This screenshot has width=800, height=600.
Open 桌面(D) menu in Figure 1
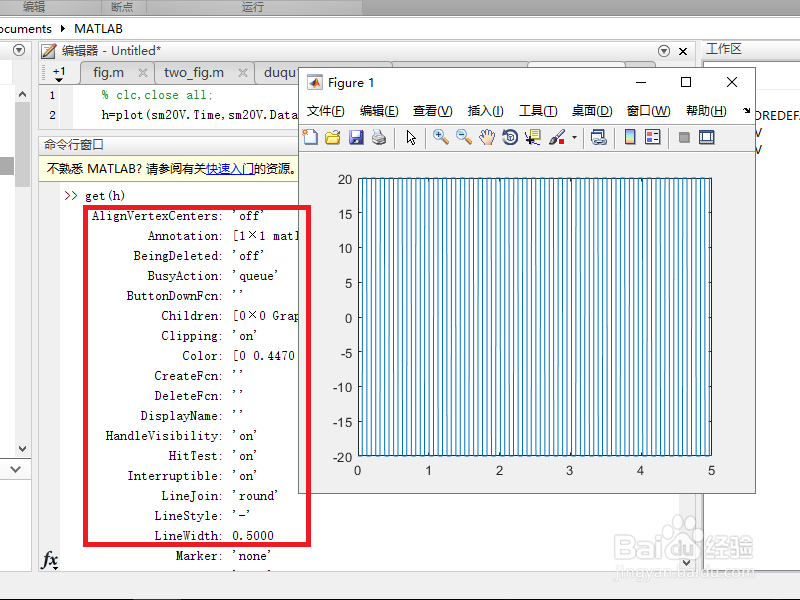click(x=592, y=111)
